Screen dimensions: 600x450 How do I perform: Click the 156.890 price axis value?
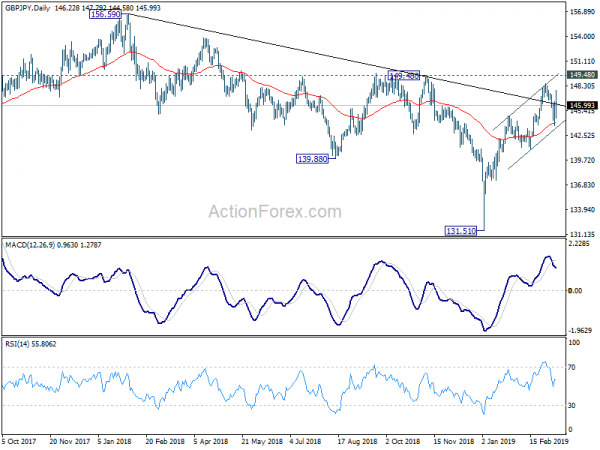tap(582, 12)
